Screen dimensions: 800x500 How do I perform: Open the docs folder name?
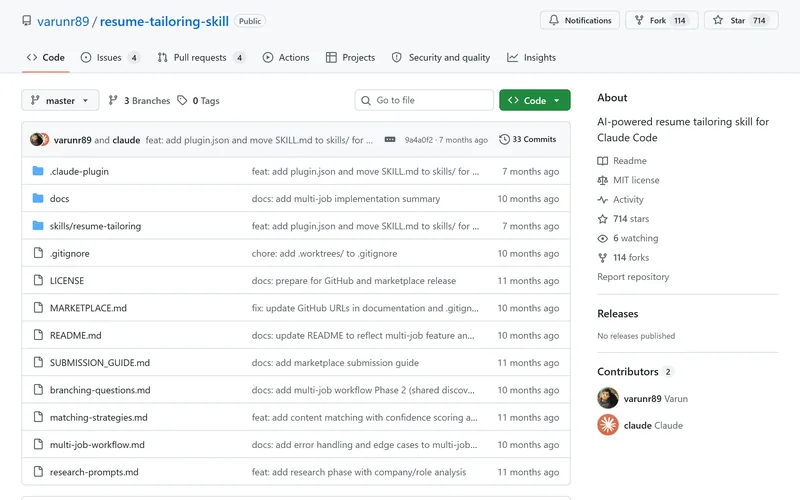[59, 198]
